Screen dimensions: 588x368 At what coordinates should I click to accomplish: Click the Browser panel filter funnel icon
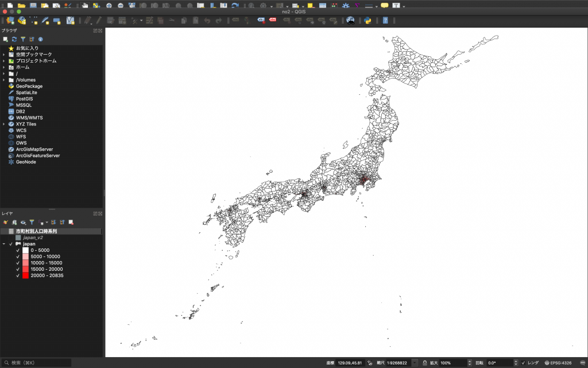coord(23,39)
